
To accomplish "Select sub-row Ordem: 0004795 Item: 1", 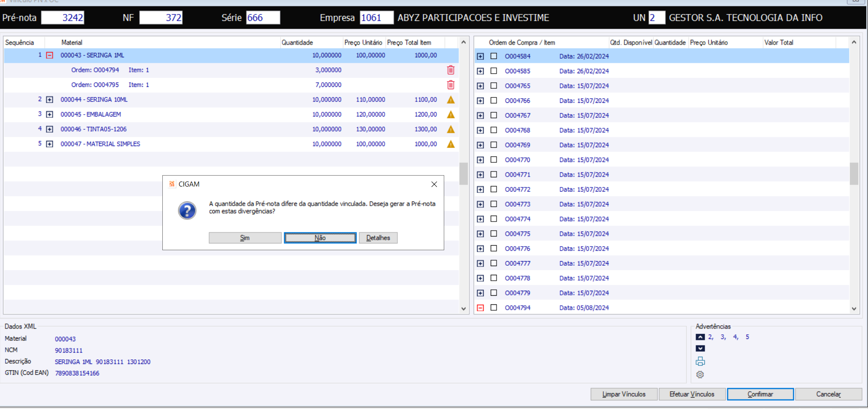I will [x=231, y=85].
